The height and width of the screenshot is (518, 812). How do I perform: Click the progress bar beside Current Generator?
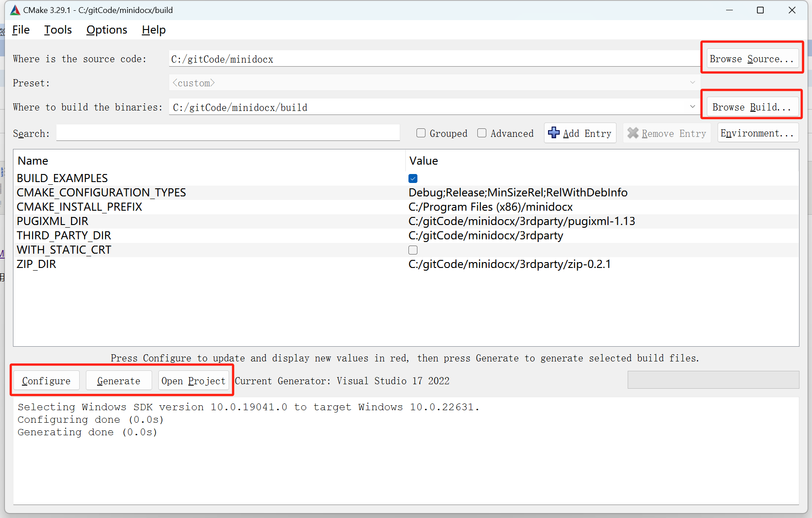coord(713,380)
